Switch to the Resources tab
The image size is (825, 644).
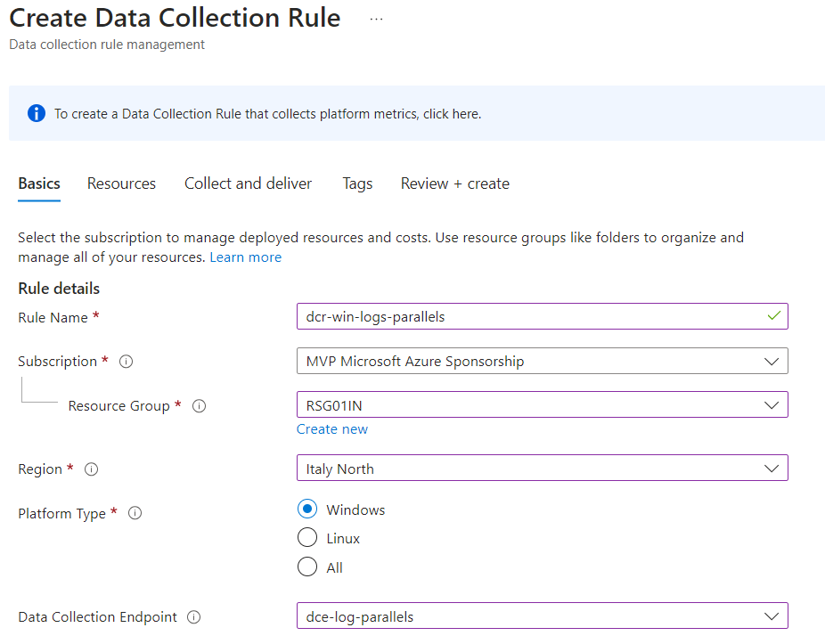click(x=121, y=183)
